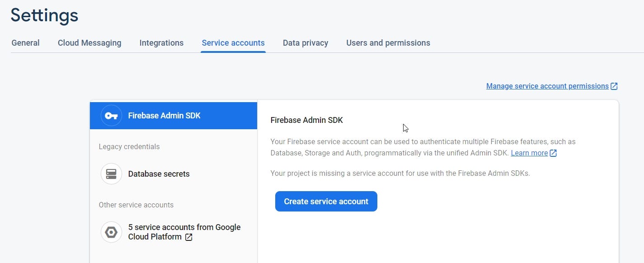This screenshot has height=263, width=644.
Task: Open 5 service accounts from Google Cloud Platform
Action: coord(184,232)
